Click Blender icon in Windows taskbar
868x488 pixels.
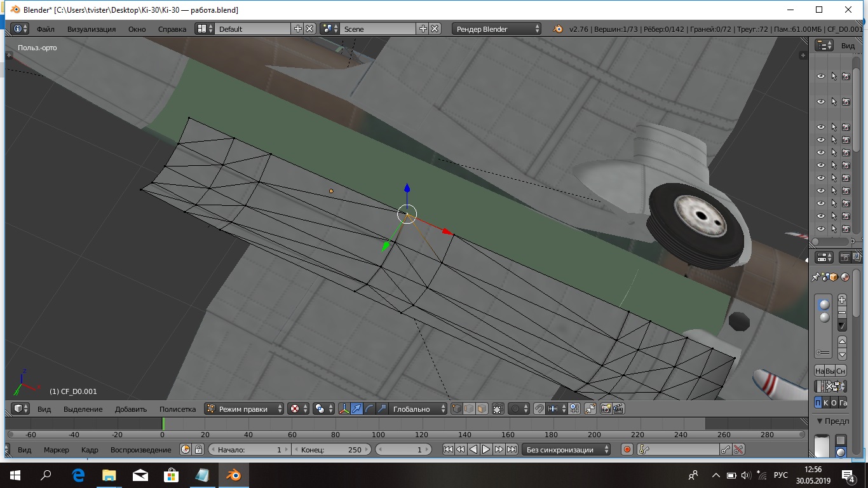point(234,475)
